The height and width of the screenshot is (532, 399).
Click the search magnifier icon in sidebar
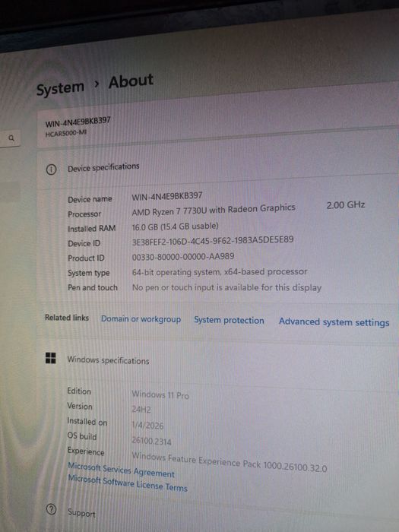pyautogui.click(x=12, y=138)
